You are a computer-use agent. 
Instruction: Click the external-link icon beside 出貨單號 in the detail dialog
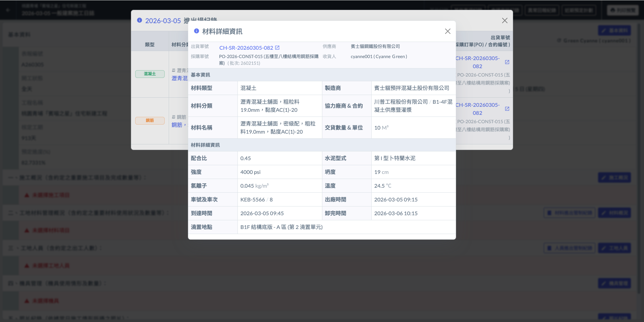pyautogui.click(x=277, y=48)
